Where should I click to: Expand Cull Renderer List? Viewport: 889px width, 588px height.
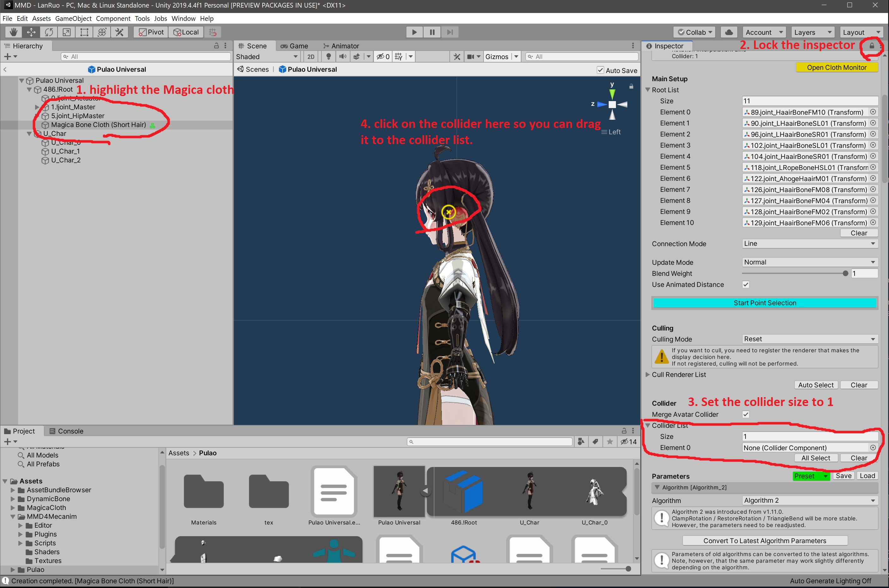[x=648, y=375]
